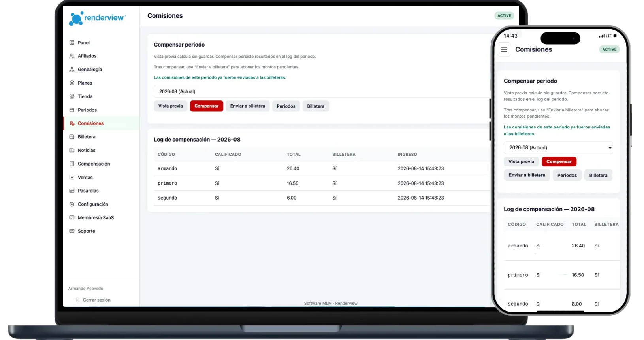Open period dropdown on the phone screen

click(558, 147)
